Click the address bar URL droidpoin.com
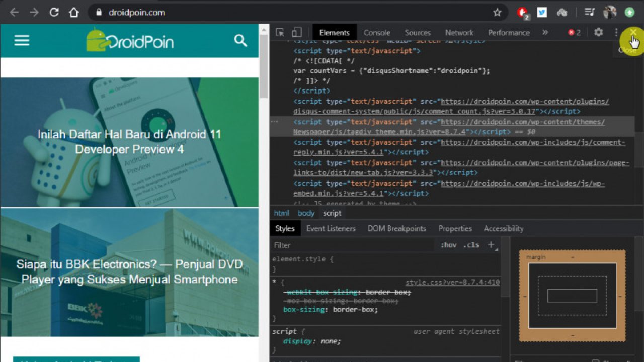 137,13
